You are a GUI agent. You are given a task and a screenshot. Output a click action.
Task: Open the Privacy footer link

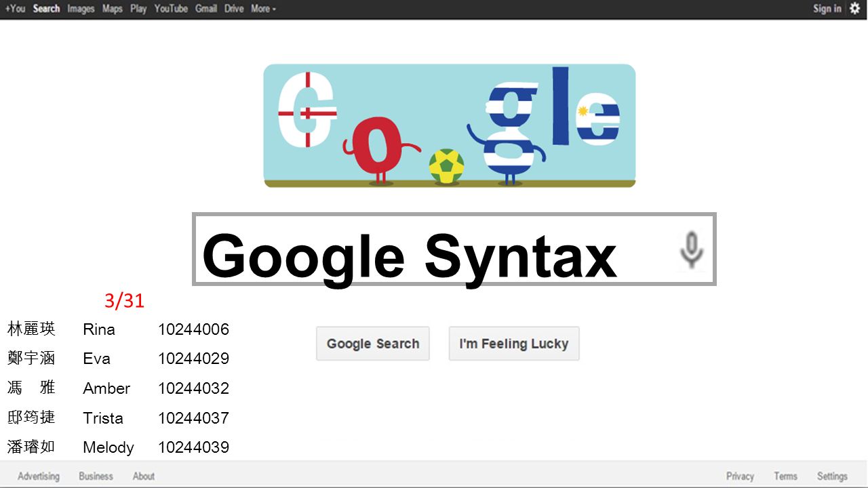point(741,476)
